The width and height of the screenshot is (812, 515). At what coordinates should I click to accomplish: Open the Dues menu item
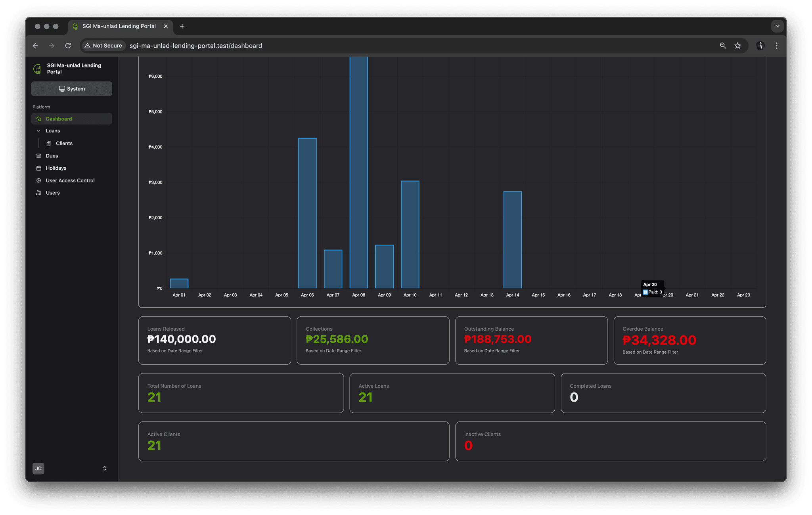(x=72, y=156)
